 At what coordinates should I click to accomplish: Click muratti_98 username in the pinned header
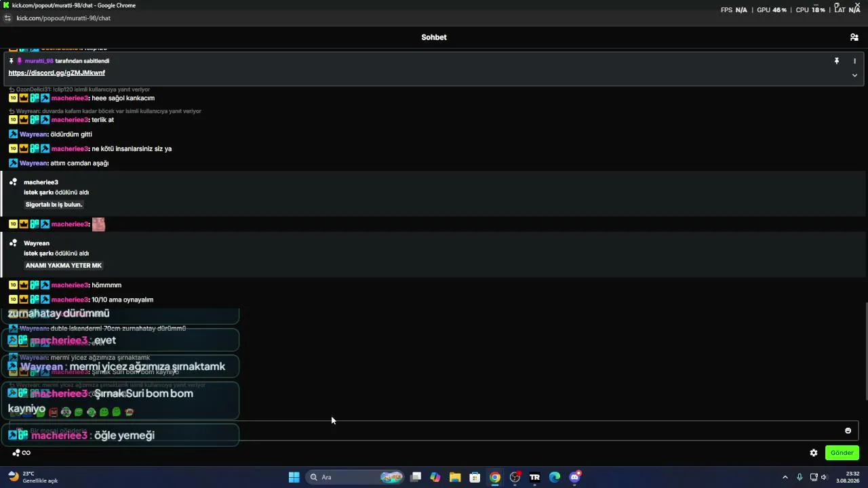tap(39, 61)
